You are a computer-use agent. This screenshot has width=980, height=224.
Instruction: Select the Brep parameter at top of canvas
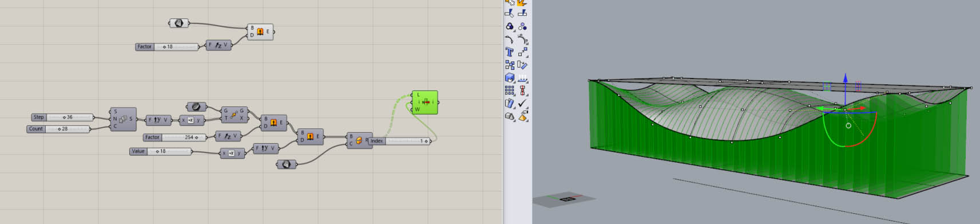pos(178,23)
